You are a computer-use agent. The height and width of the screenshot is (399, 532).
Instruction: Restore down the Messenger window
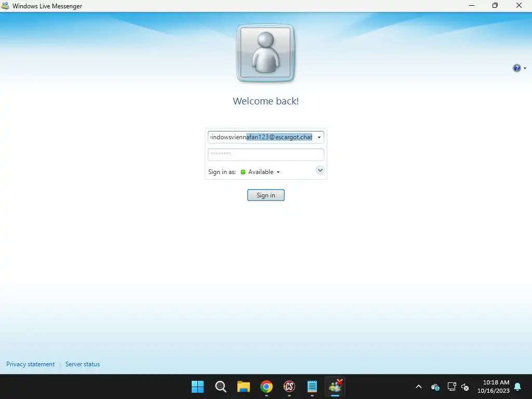[x=495, y=5]
